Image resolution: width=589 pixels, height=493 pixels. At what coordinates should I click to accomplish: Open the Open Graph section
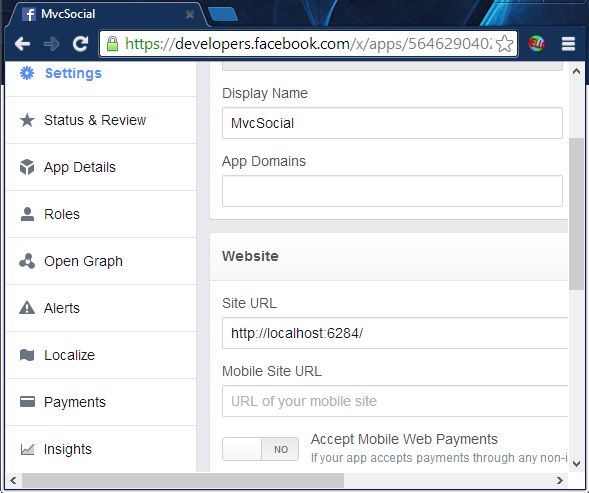click(x=101, y=261)
